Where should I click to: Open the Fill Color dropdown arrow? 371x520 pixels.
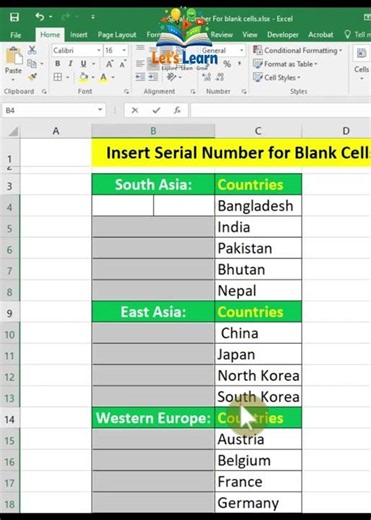pyautogui.click(x=93, y=77)
